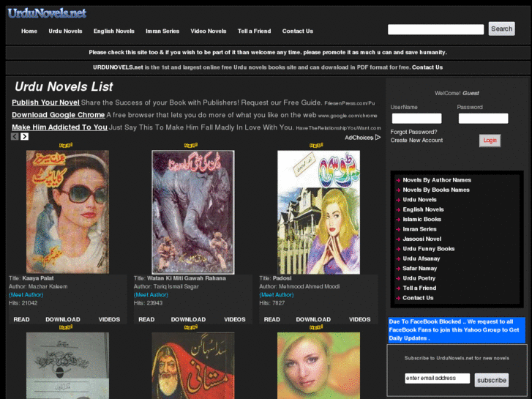Open Urdu Novels in the sidebar list
The height and width of the screenshot is (399, 532).
tap(420, 200)
